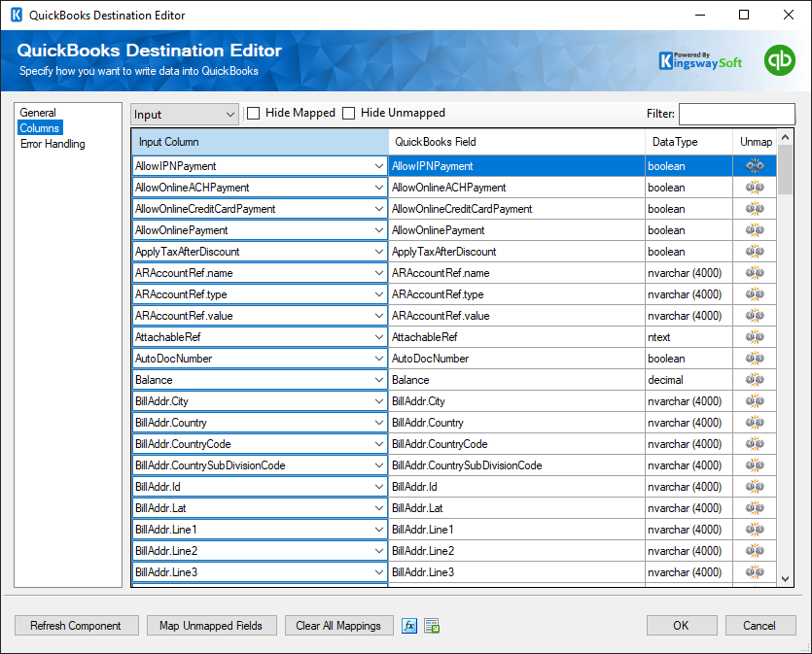Unmap the BillAddr.CountryCode field
Image resolution: width=812 pixels, height=654 pixels.
coord(755,443)
